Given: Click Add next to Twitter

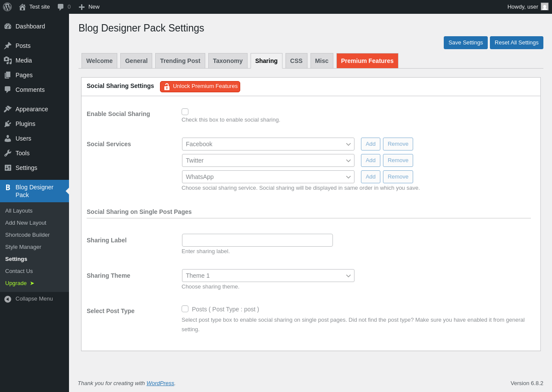Looking at the screenshot, I should 371,160.
